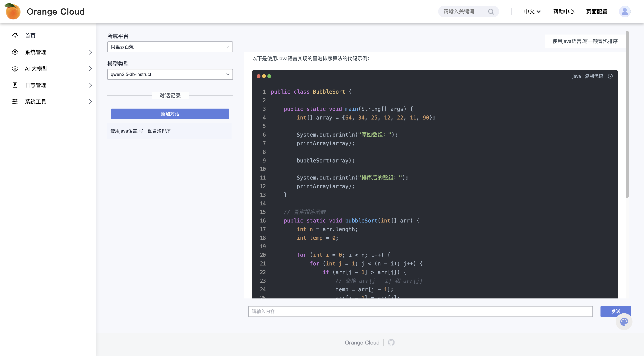The image size is (644, 356).
Task: Click the grid icon beside 系统工具
Action: tap(15, 102)
